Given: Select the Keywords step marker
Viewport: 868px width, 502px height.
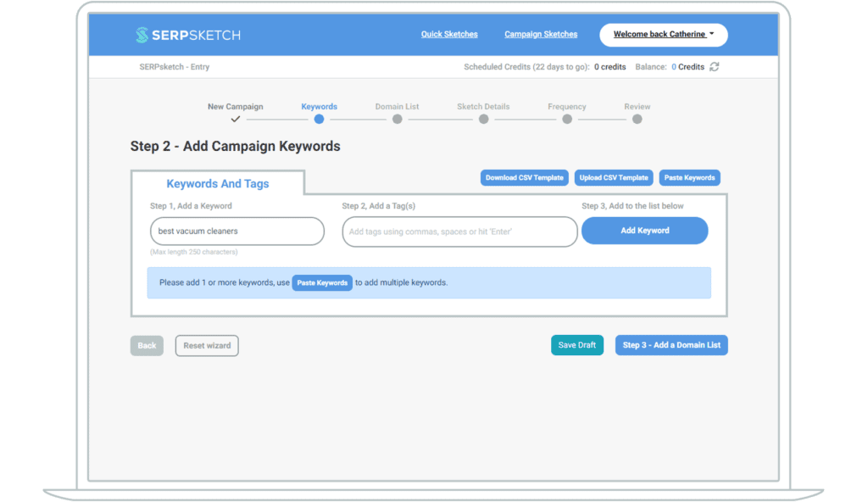Looking at the screenshot, I should (x=319, y=119).
